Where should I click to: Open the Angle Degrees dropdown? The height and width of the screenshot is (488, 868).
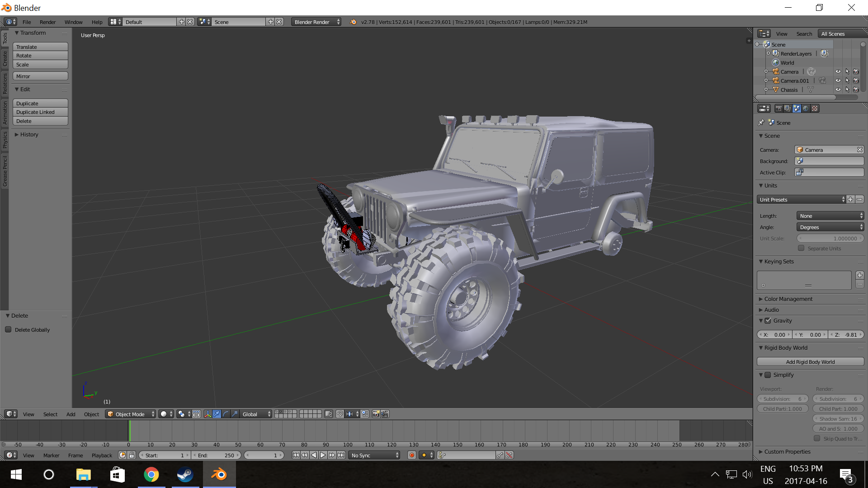point(830,227)
